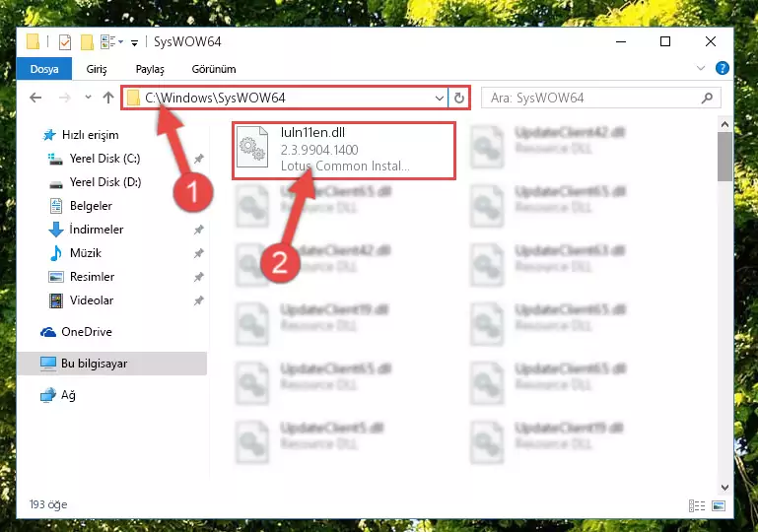Go up one folder level
758x532 pixels.
108,99
